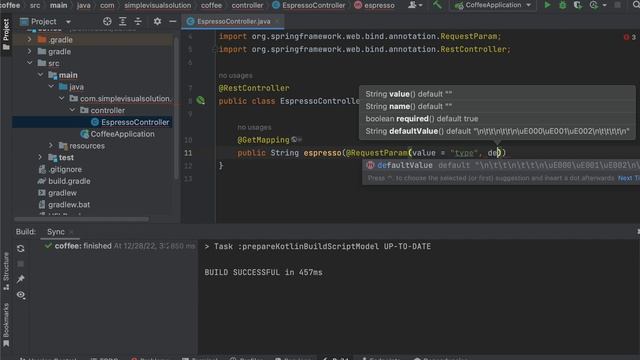This screenshot has height=360, width=640.
Task: Open the Bookmarks tool window side tab
Action: pos(6,325)
